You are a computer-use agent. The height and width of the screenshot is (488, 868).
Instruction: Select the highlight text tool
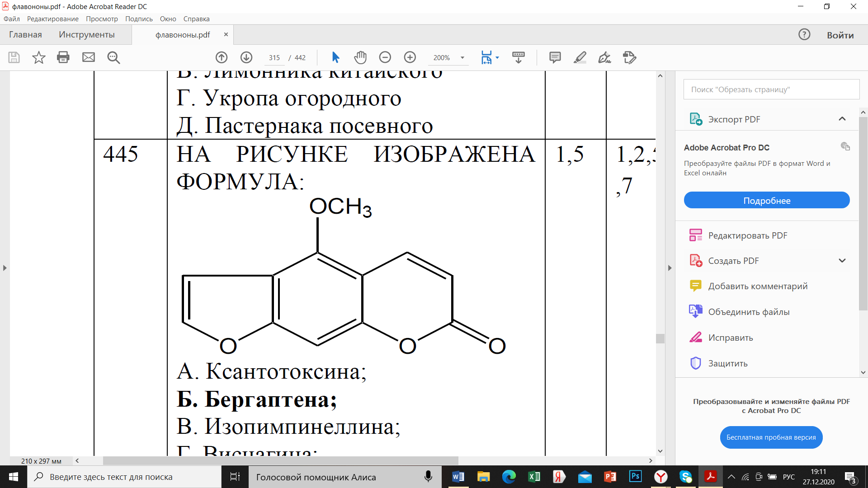(580, 57)
